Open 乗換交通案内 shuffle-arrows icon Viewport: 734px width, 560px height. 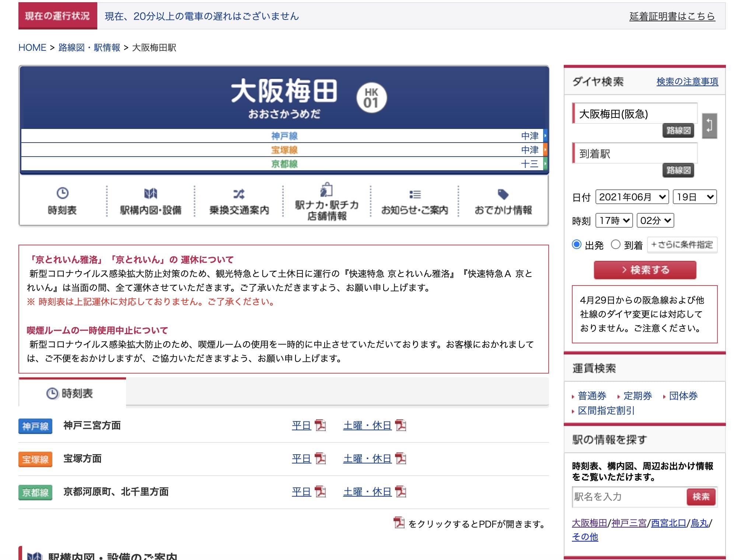point(239,194)
